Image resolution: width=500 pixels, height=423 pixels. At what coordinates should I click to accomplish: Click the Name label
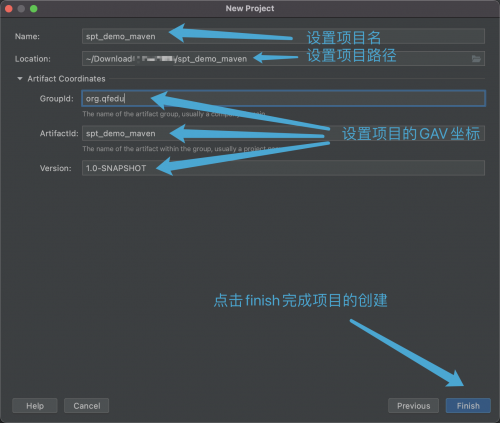coord(27,36)
